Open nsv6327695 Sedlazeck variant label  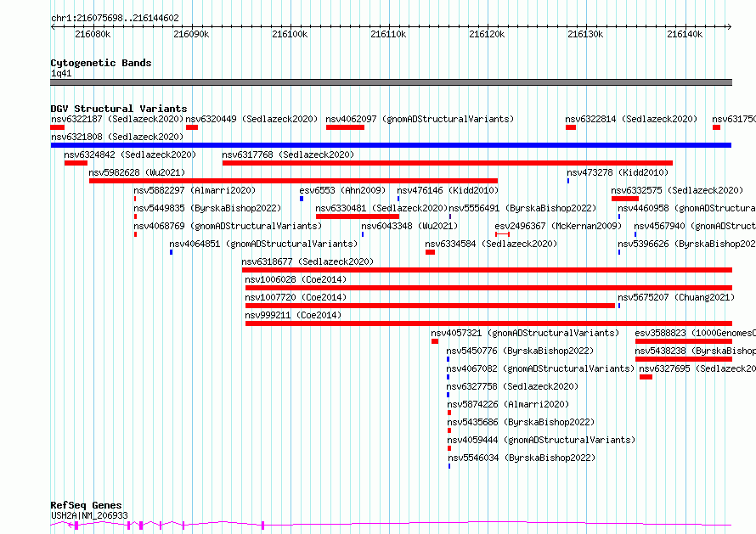click(x=697, y=368)
